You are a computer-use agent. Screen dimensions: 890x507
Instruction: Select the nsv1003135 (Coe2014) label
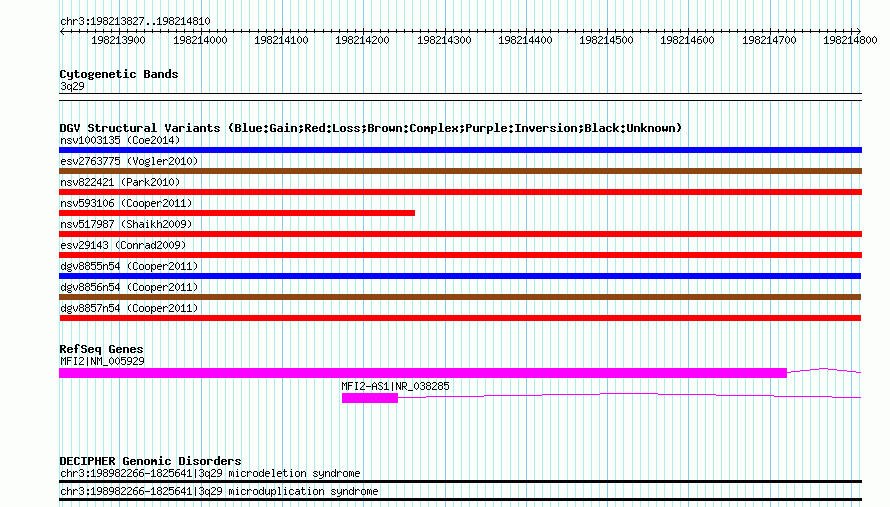tap(120, 140)
